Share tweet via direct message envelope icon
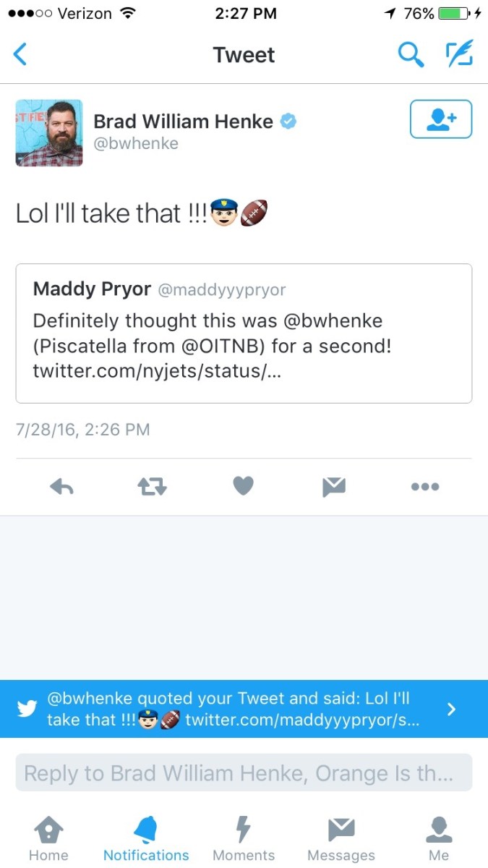Image resolution: width=488 pixels, height=868 pixels. coord(334,488)
